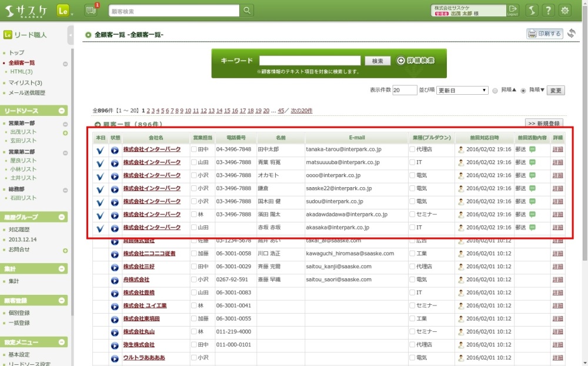Click the magnifier search button in top bar
Image resolution: width=588 pixels, height=366 pixels.
tap(248, 11)
